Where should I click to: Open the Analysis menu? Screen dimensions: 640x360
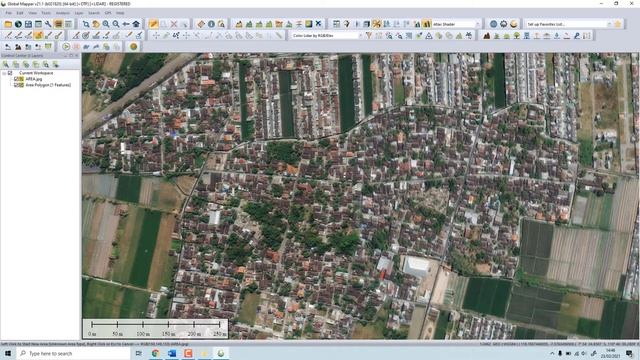click(63, 13)
